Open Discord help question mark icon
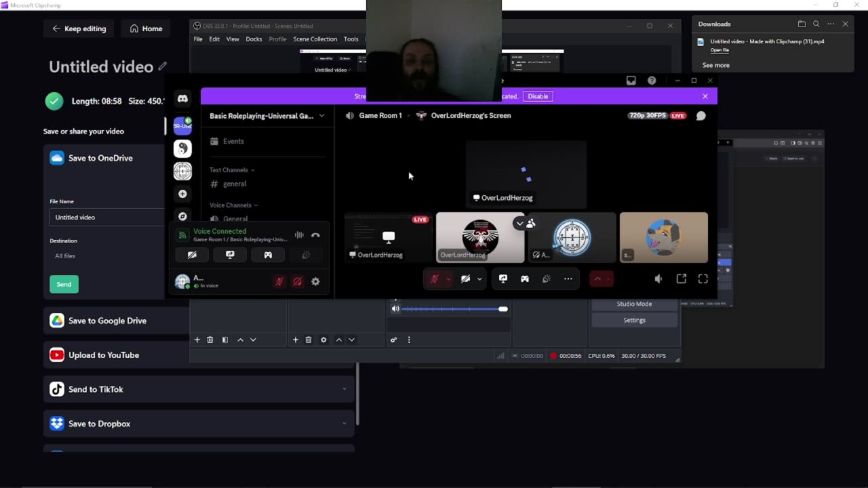 tap(652, 81)
